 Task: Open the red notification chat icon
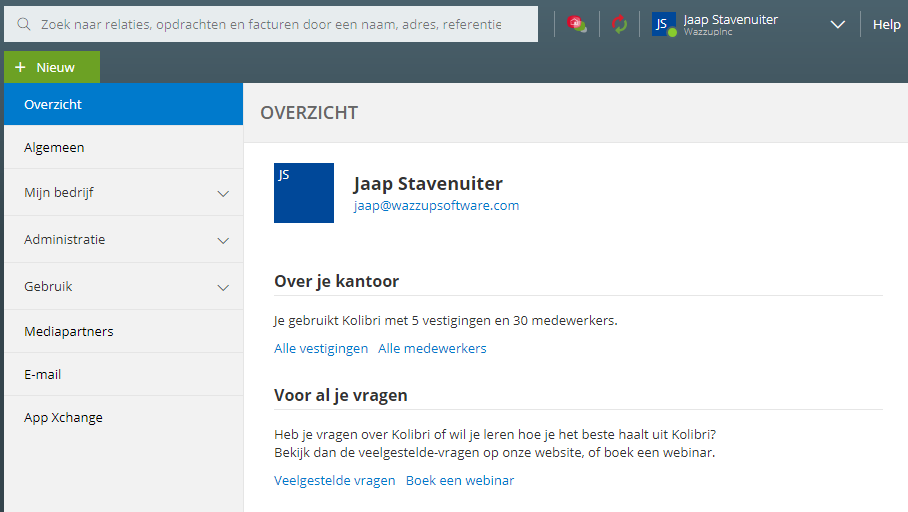click(x=577, y=24)
